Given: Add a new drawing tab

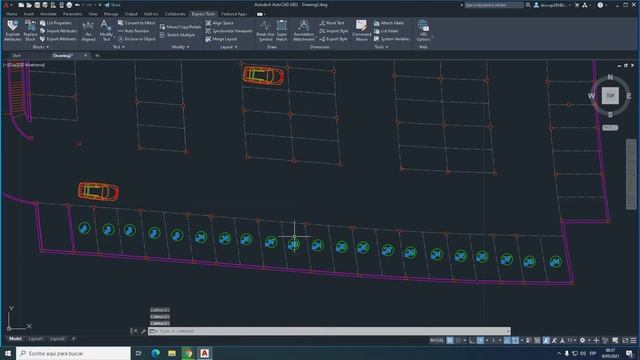Looking at the screenshot, I should click(97, 56).
